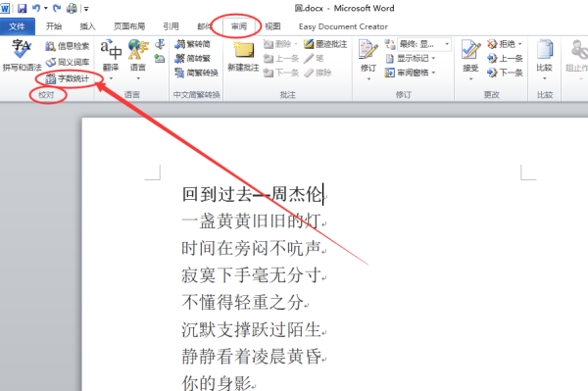Switch to the 视图 (View) tab
Image resolution: width=588 pixels, height=391 pixels.
[x=272, y=26]
